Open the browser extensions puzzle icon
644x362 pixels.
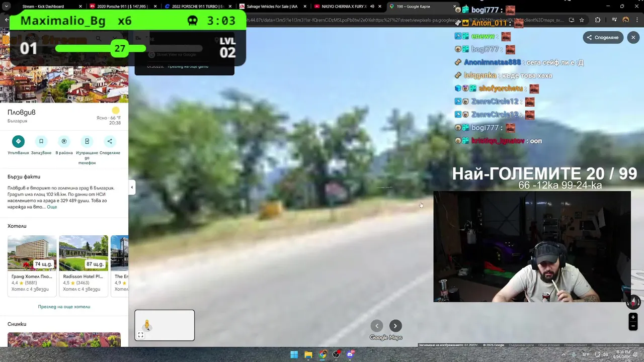[598, 20]
